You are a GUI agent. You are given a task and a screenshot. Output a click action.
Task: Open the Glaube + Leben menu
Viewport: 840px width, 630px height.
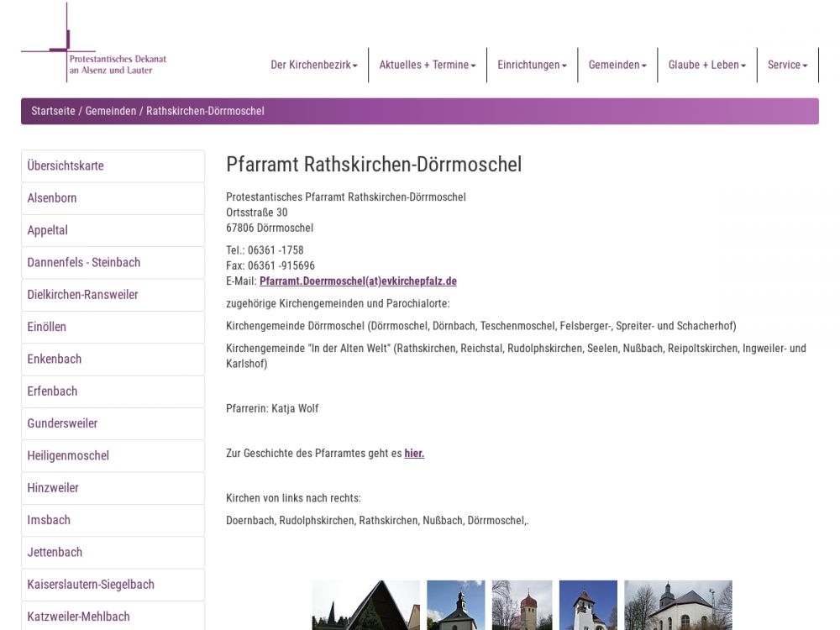[706, 65]
